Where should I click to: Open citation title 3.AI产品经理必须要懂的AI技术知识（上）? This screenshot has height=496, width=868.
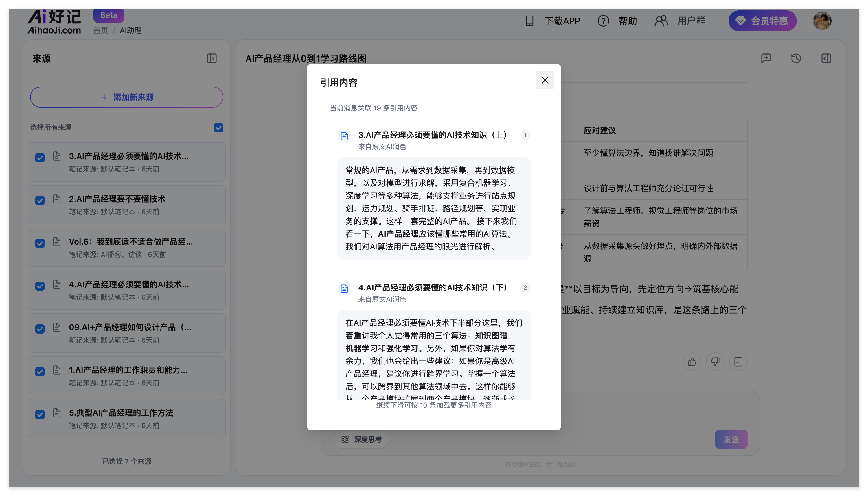coord(433,135)
